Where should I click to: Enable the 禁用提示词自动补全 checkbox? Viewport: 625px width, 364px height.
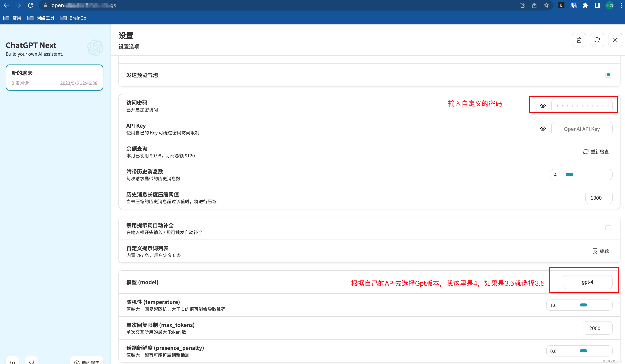608,228
